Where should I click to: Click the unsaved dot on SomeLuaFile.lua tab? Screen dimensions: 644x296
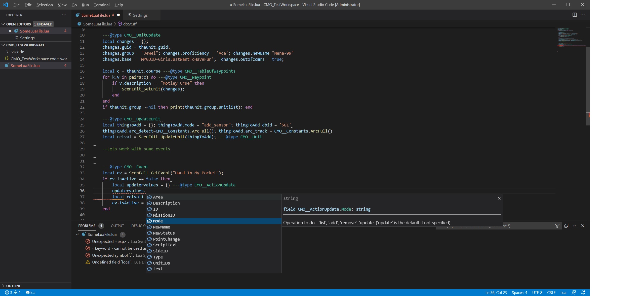(118, 15)
